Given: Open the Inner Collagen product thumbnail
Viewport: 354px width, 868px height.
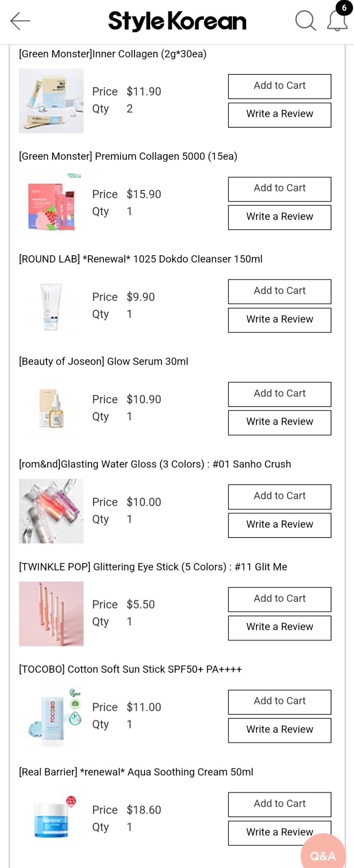Looking at the screenshot, I should pos(51,101).
